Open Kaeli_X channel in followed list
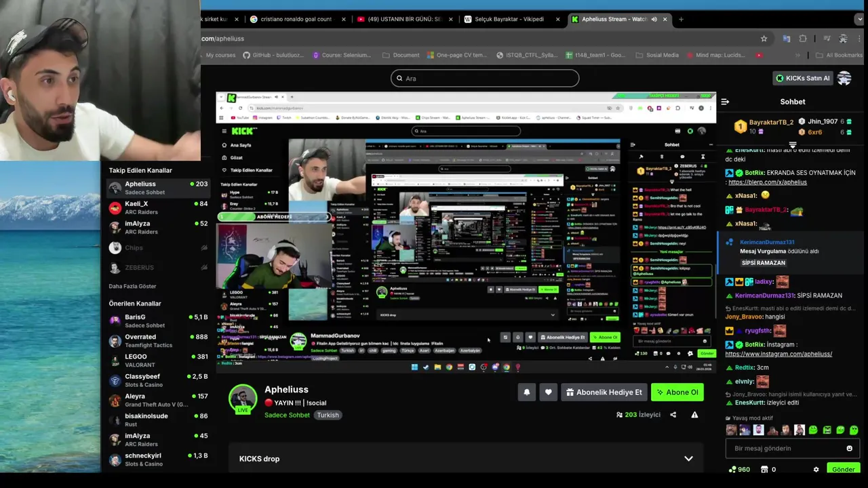This screenshot has height=488, width=868. tap(158, 207)
